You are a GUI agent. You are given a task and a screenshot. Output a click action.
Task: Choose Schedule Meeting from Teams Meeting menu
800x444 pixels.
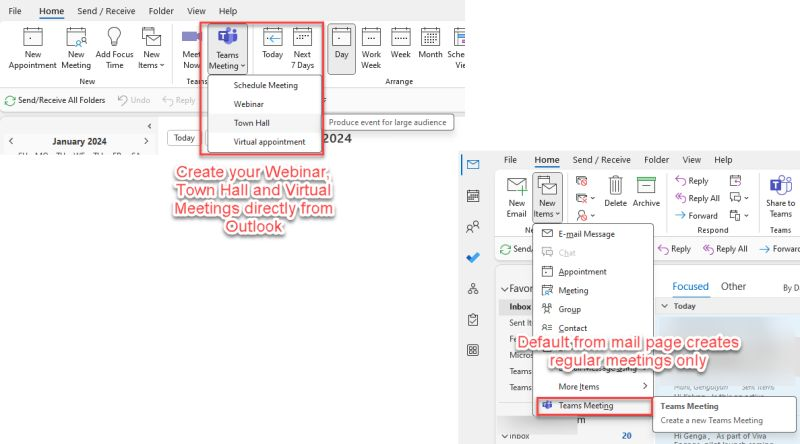[x=265, y=85]
